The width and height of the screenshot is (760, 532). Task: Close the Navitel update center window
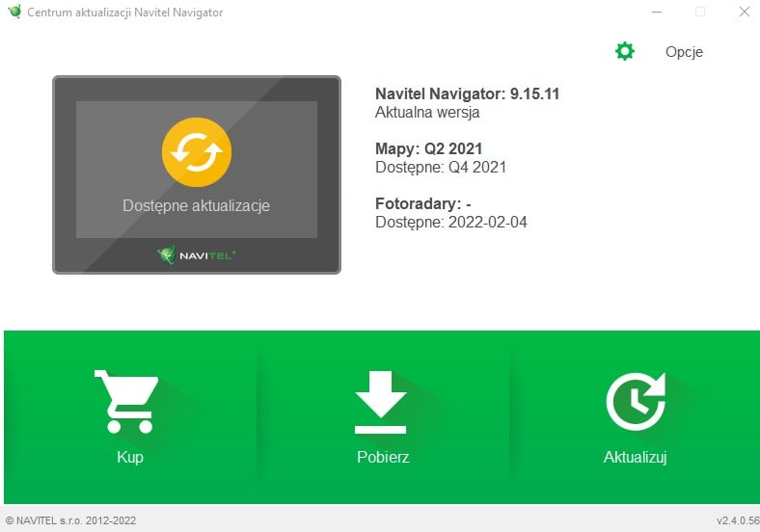pos(743,12)
